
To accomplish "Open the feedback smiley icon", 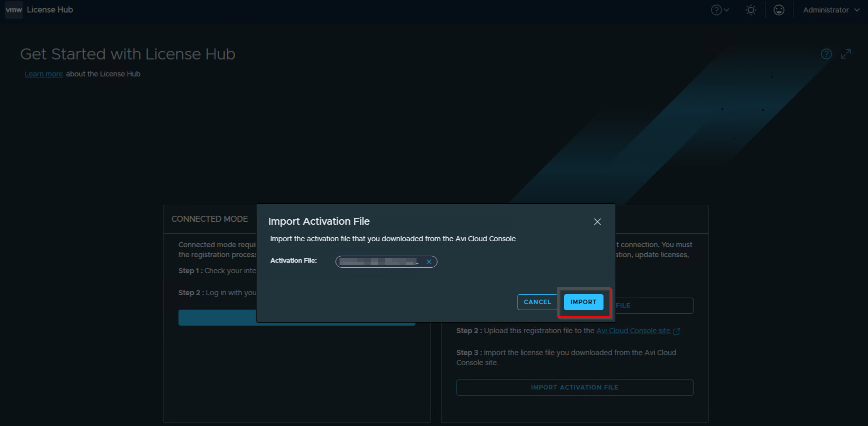I will [x=779, y=10].
